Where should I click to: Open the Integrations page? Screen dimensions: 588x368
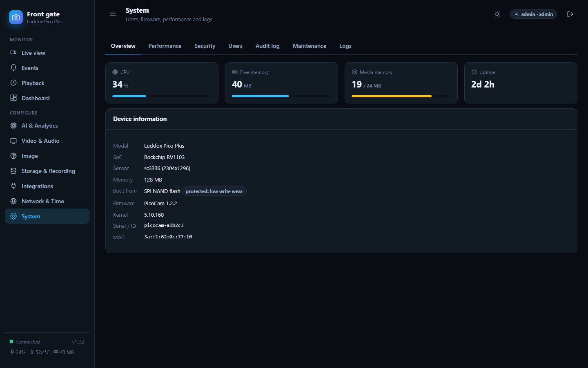[x=47, y=186]
